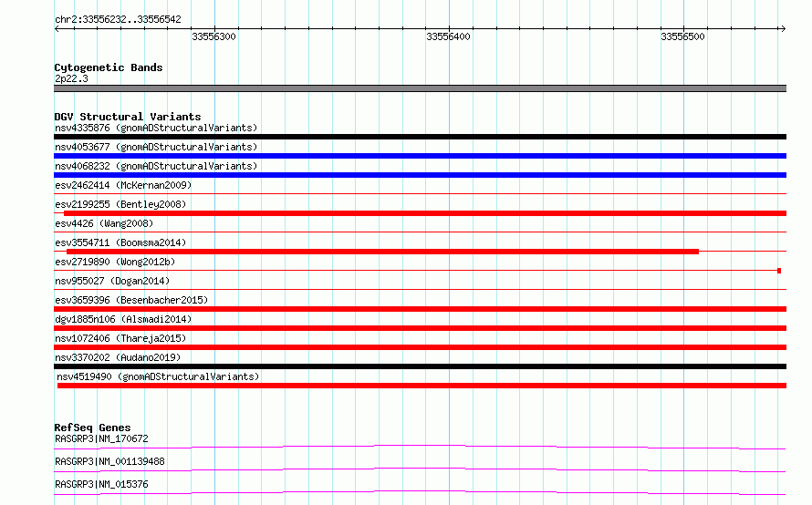Open variant nsv4335876 label
812x505 pixels.
(x=156, y=128)
